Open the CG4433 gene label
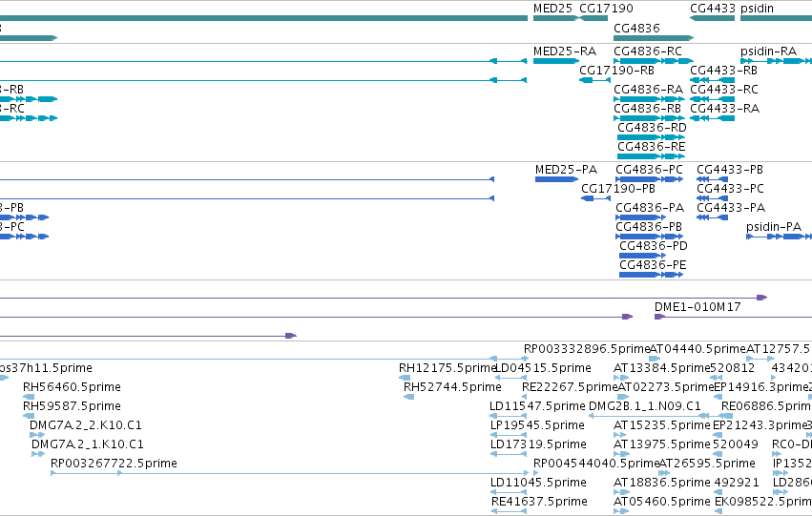This screenshot has height=516, width=812. [713, 9]
